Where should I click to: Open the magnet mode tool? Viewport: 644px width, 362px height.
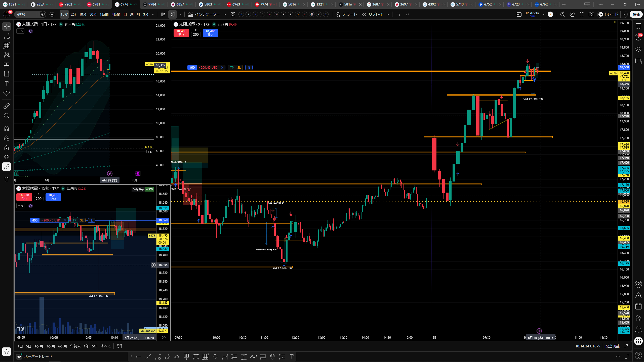click(7, 128)
